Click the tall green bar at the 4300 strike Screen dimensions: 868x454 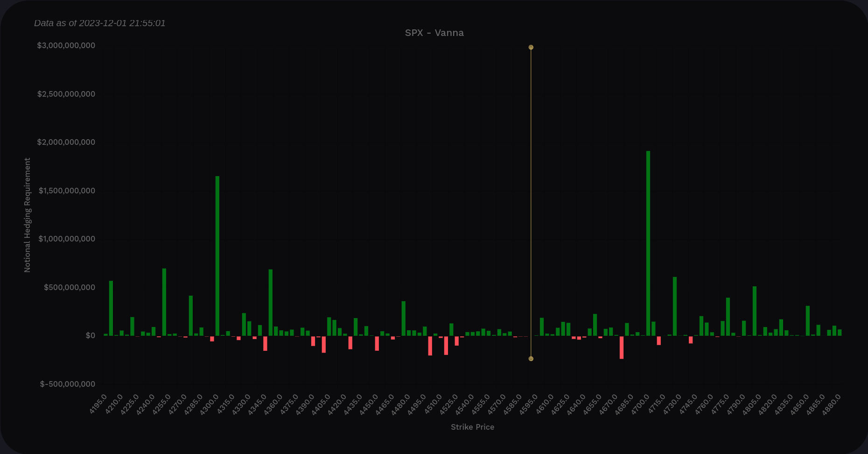point(217,256)
